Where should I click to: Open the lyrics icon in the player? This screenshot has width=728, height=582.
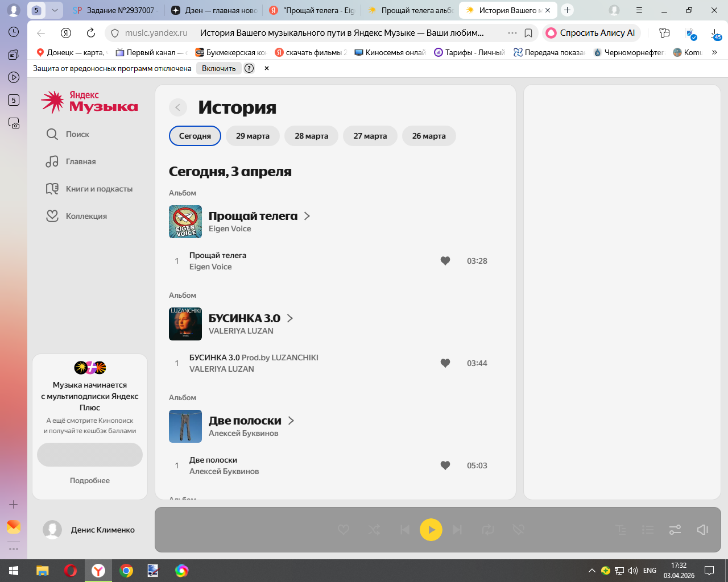tap(621, 530)
